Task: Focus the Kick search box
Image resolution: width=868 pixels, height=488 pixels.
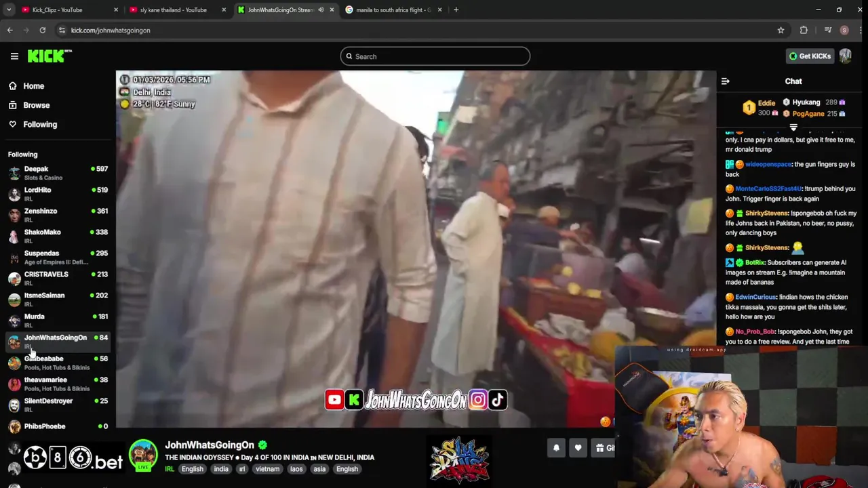Action: (435, 56)
